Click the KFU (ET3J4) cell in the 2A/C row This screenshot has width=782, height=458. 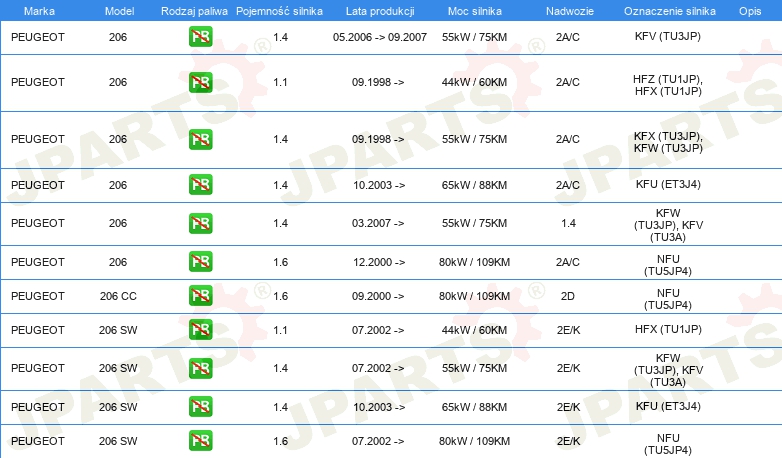click(x=668, y=185)
